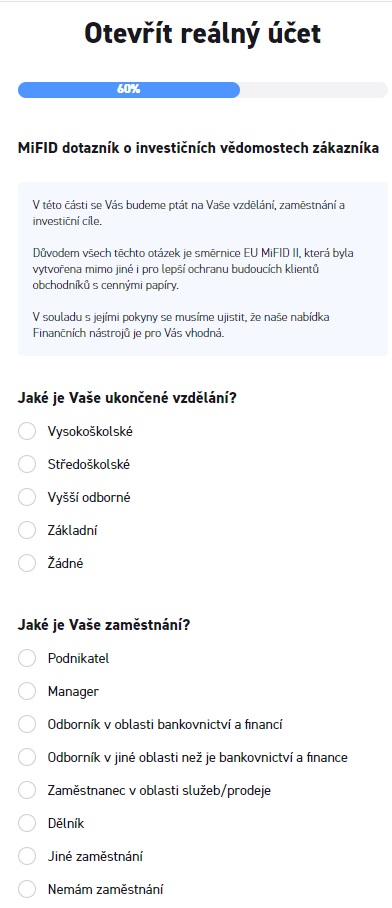Pick the Jiné zaměstnání radio button
The image size is (392, 908).
tap(27, 856)
